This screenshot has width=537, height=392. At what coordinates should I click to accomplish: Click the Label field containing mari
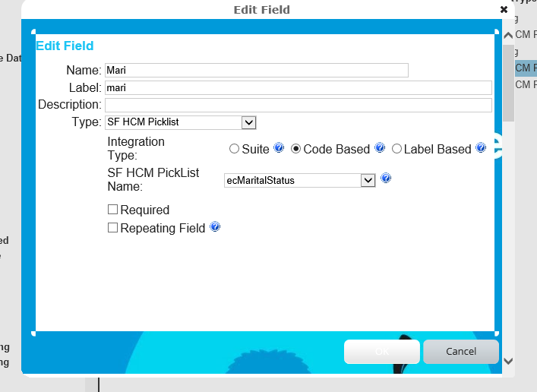(x=299, y=87)
